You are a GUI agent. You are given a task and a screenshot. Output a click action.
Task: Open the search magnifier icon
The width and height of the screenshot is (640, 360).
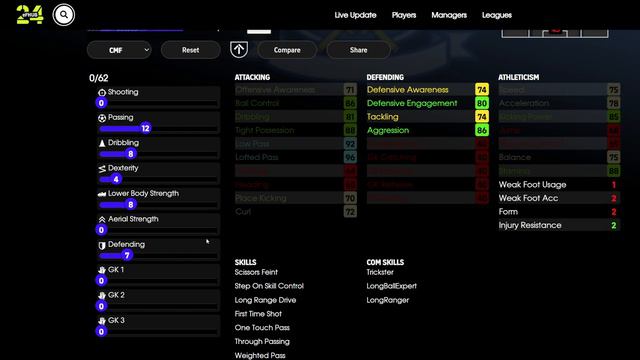click(x=64, y=15)
